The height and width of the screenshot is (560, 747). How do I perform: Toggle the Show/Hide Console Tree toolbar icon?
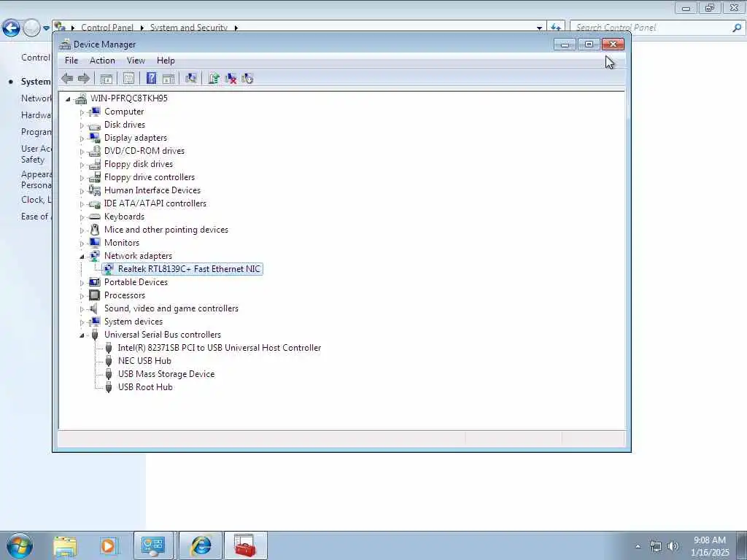[107, 79]
